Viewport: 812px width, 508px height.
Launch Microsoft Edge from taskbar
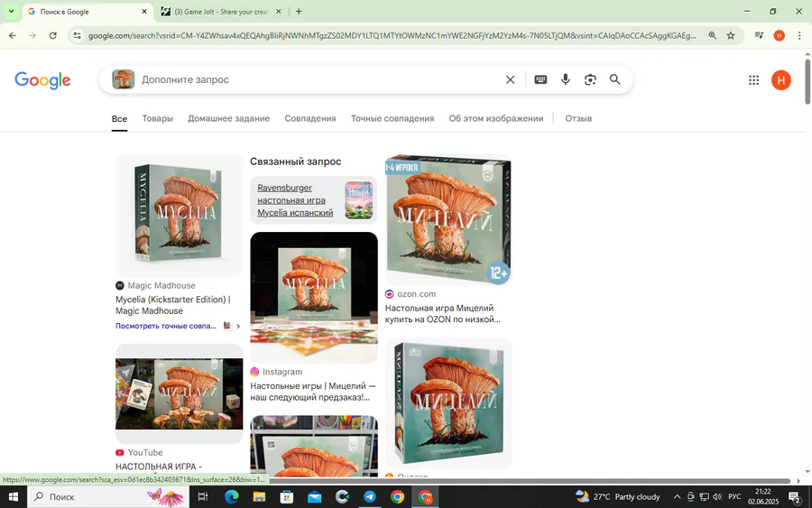point(232,496)
